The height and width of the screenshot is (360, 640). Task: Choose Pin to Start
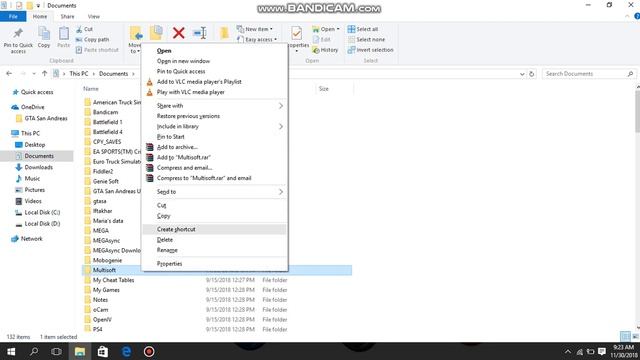(x=215, y=137)
